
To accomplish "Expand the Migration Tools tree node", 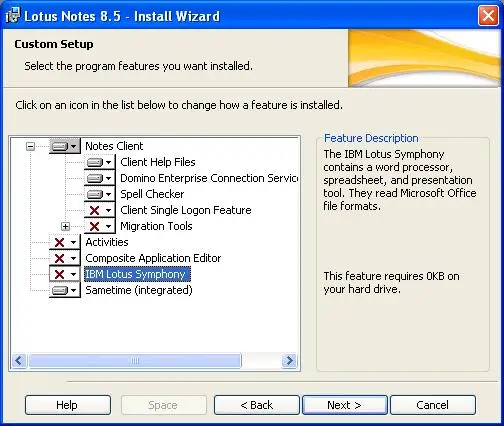I will [x=65, y=227].
